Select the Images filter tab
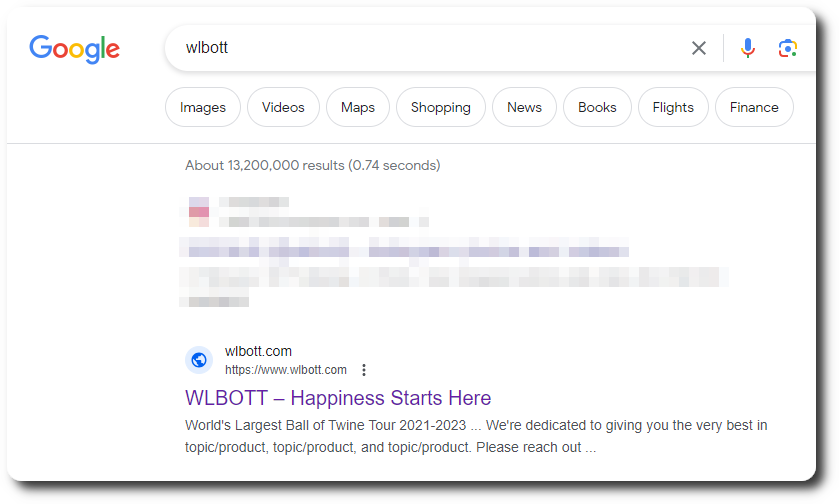 (203, 108)
